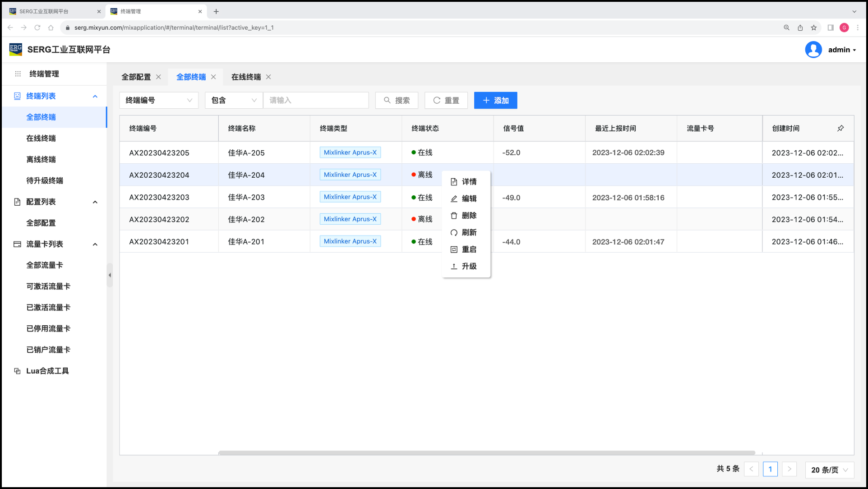Click the blue 添加 button
The height and width of the screenshot is (489, 868).
click(495, 100)
